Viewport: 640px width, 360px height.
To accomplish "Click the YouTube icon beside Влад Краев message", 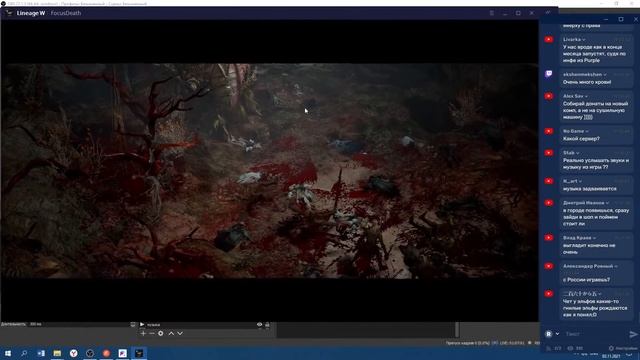I will point(549,238).
